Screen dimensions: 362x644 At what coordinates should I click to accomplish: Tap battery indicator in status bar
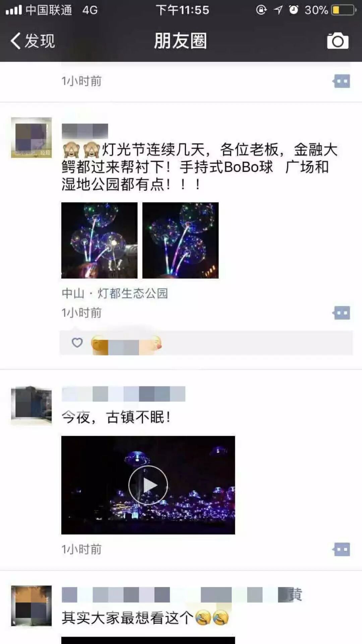point(344,10)
